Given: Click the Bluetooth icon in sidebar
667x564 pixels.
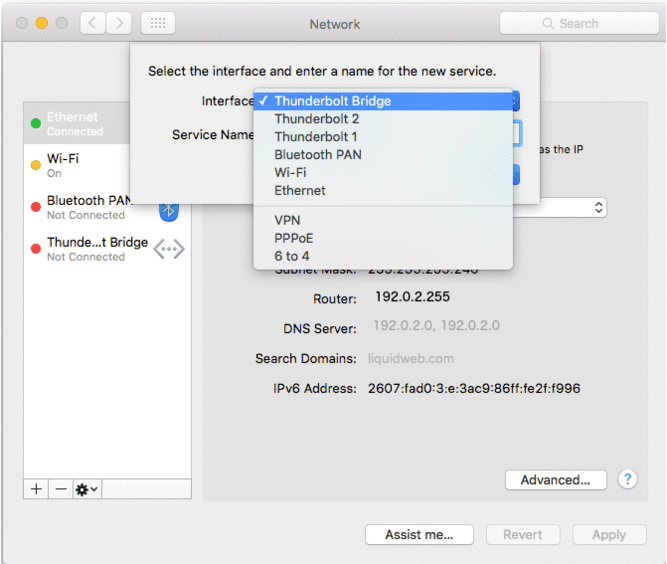Looking at the screenshot, I should pyautogui.click(x=169, y=211).
